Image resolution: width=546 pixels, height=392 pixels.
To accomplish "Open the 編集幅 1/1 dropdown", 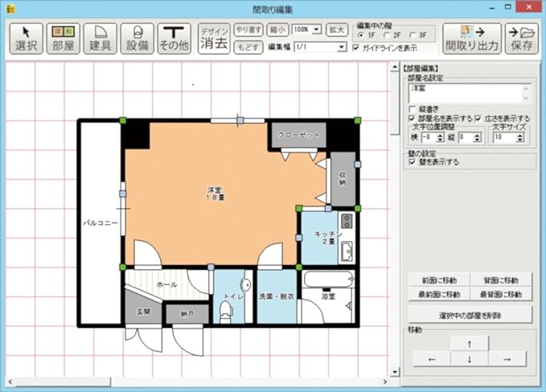I will (342, 47).
